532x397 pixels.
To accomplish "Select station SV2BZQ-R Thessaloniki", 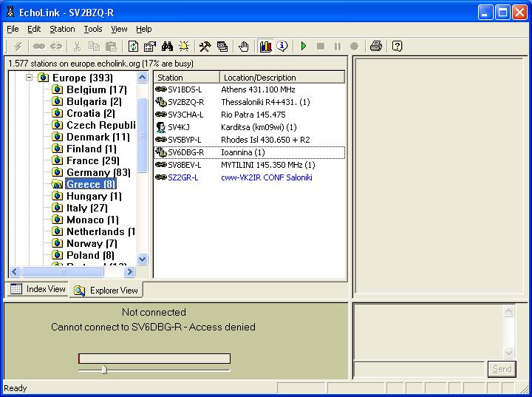I will coord(249,102).
